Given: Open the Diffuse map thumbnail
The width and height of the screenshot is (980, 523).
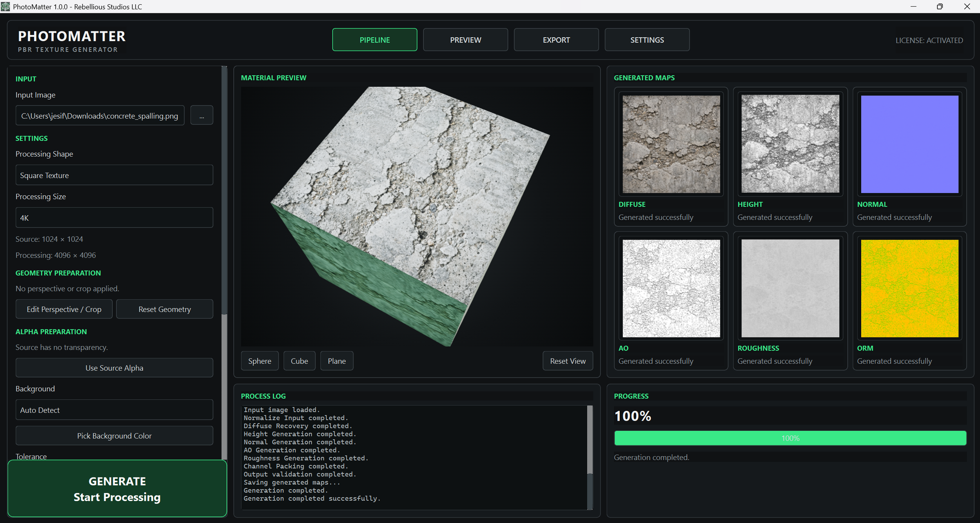Looking at the screenshot, I should point(671,144).
